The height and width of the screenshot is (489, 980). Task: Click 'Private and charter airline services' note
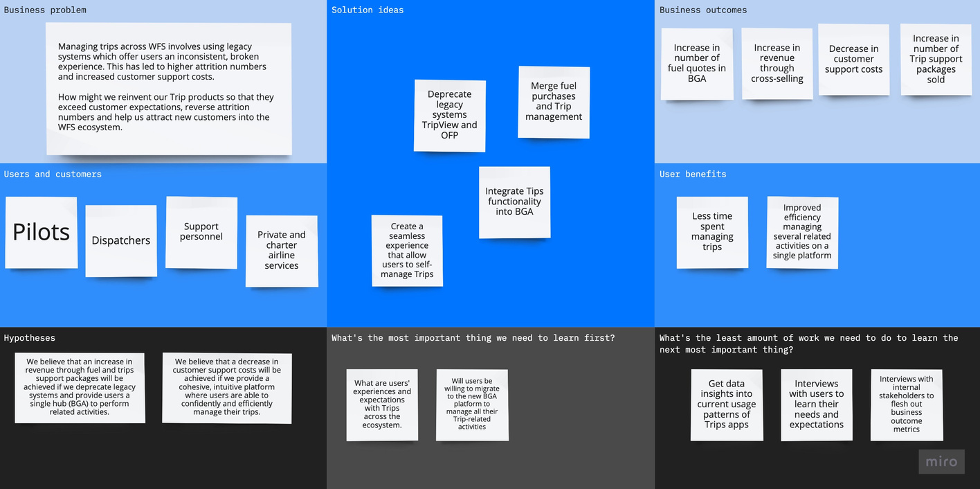point(282,251)
